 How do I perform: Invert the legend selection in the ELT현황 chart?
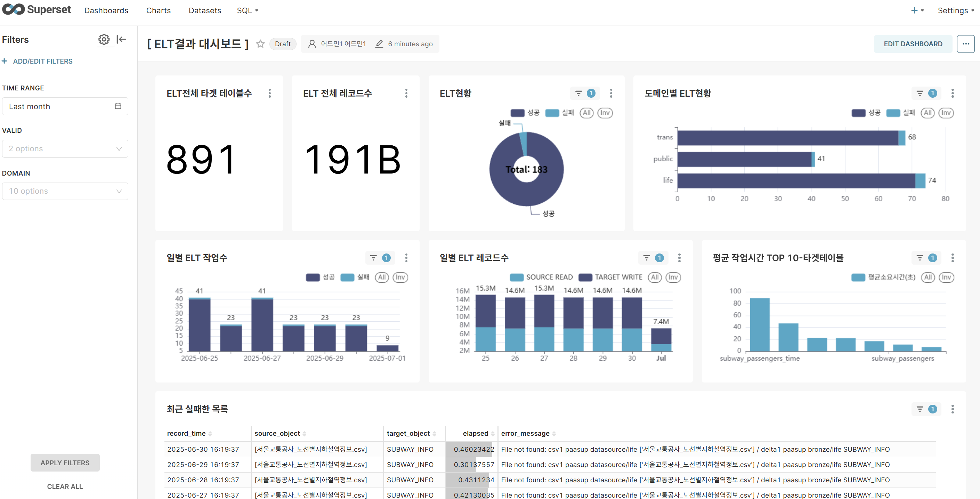point(605,113)
